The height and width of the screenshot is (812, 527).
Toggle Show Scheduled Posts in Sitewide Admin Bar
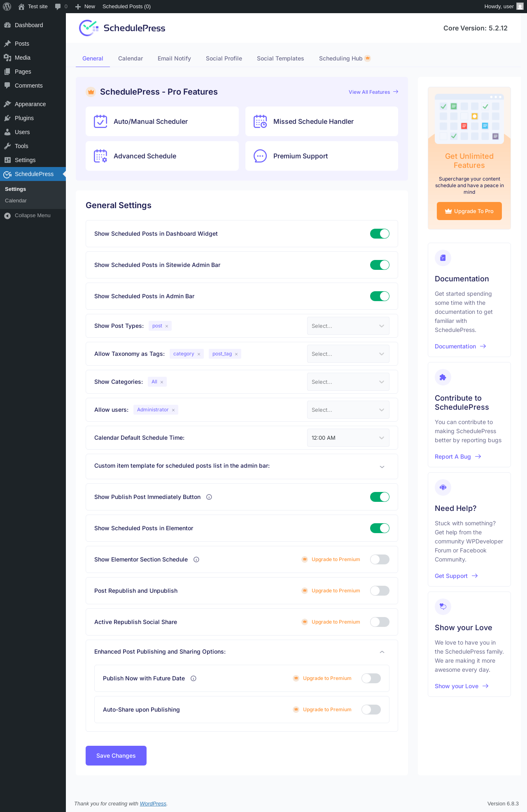(380, 265)
